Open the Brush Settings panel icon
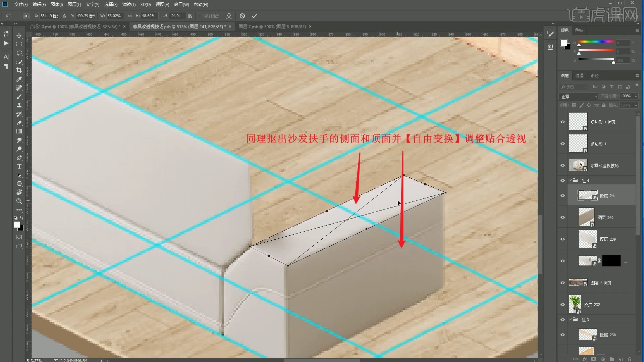Viewport: 644px width, 362px height. pos(550,33)
